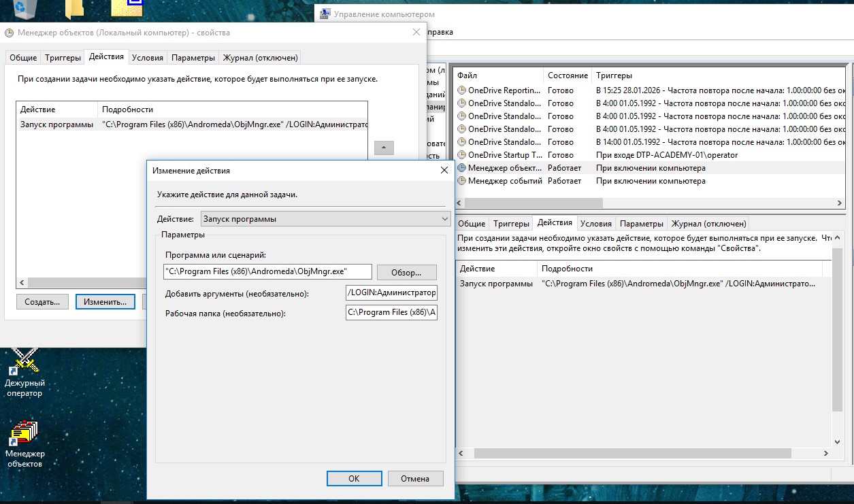Click the Менеджер событий task icon
The height and width of the screenshot is (504, 854).
tap(462, 181)
